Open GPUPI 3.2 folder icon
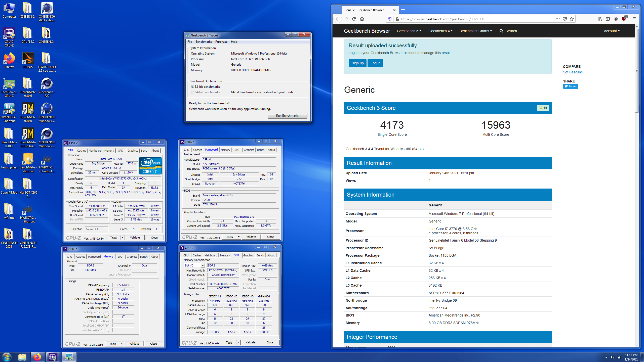Screen dimensions: 644x362 (28, 35)
